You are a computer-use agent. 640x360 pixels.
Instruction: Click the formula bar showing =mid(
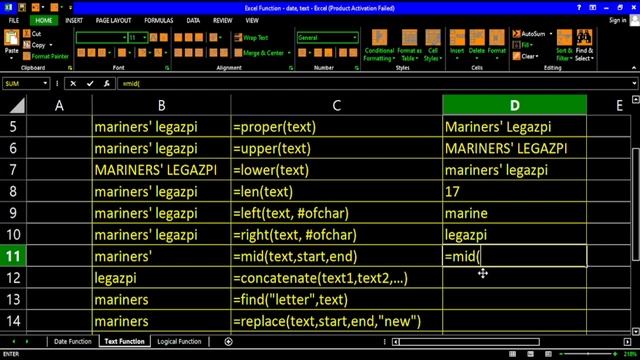tap(378, 84)
